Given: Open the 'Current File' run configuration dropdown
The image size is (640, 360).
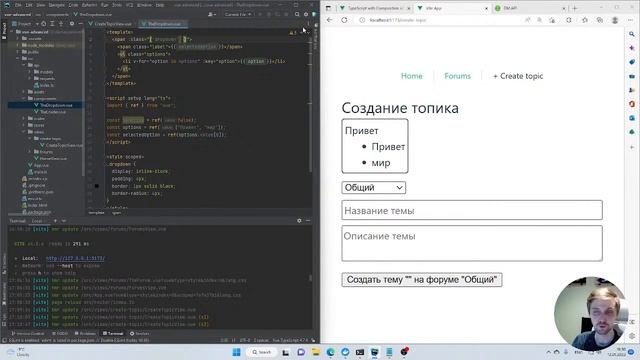Looking at the screenshot, I should tap(238, 14).
